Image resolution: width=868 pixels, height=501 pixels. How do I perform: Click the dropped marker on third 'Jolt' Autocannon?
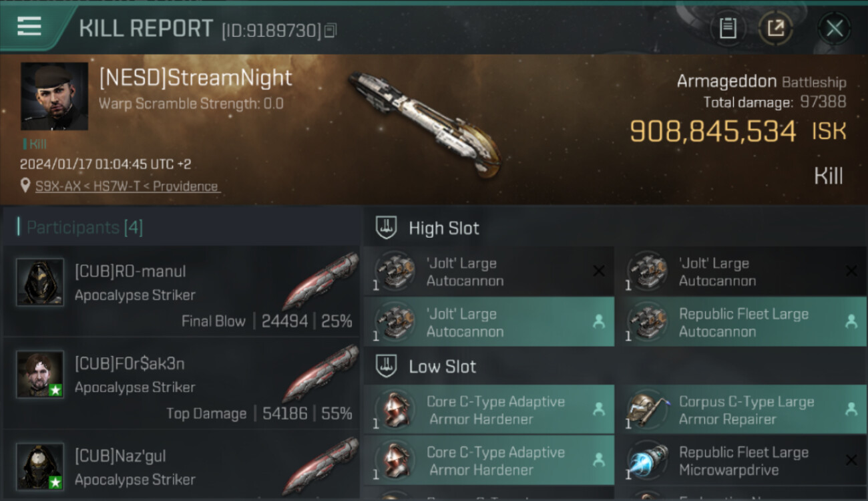tap(599, 322)
